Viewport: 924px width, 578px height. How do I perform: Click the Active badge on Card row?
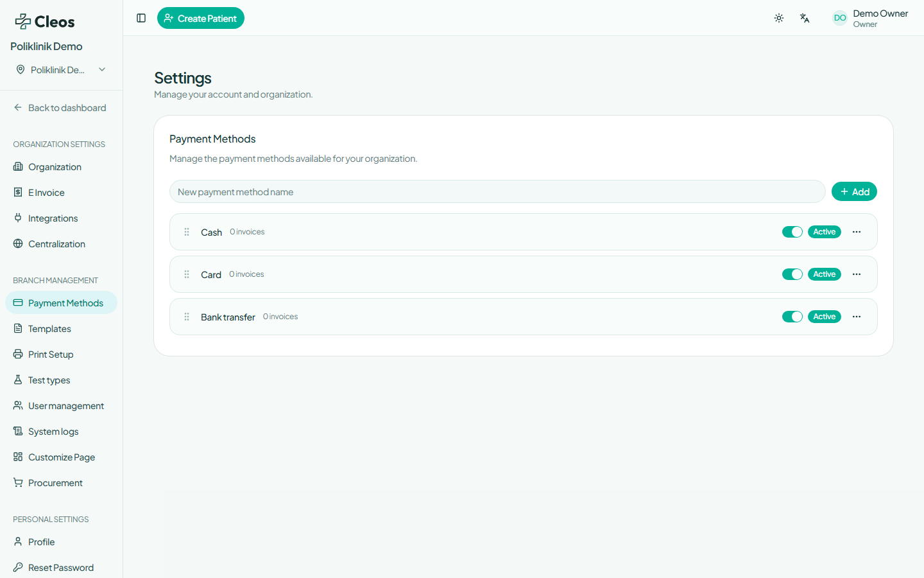pyautogui.click(x=825, y=274)
